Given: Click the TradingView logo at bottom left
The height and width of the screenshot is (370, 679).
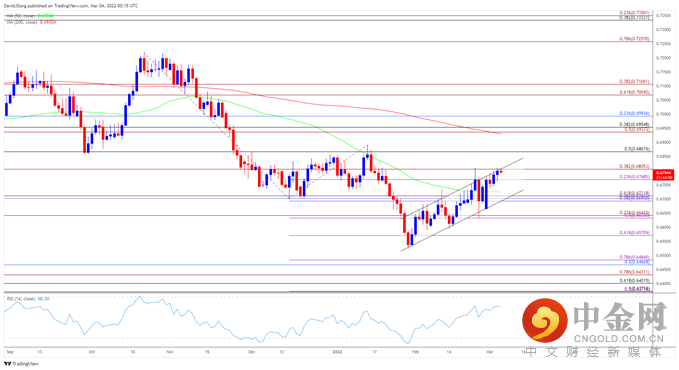Looking at the screenshot, I should click(22, 363).
